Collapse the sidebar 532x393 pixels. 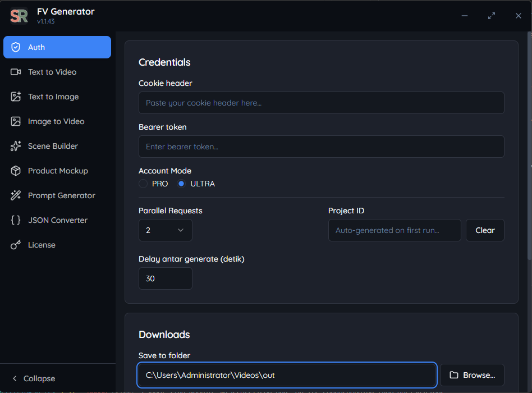34,378
